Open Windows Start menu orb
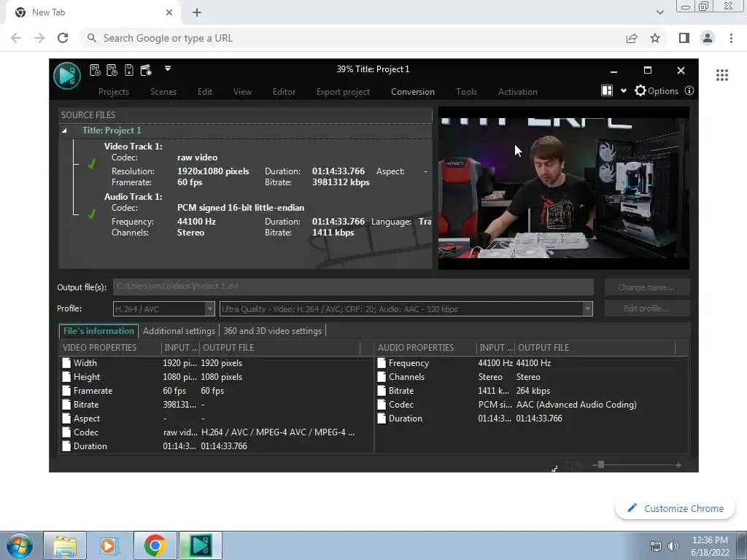747x560 pixels. [20, 545]
